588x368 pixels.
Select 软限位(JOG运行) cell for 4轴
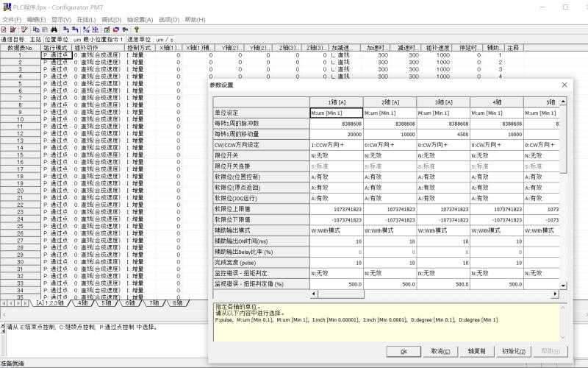point(497,198)
